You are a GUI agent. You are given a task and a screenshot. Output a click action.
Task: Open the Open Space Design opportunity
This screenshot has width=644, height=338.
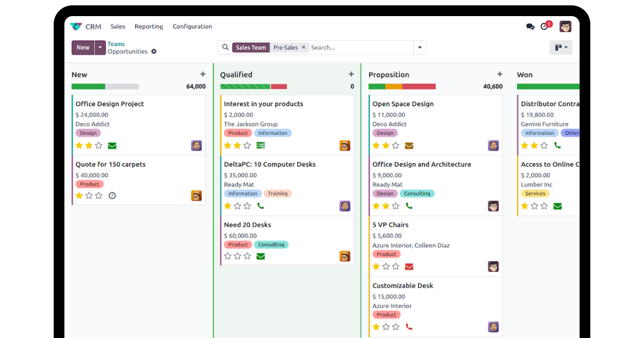click(403, 104)
